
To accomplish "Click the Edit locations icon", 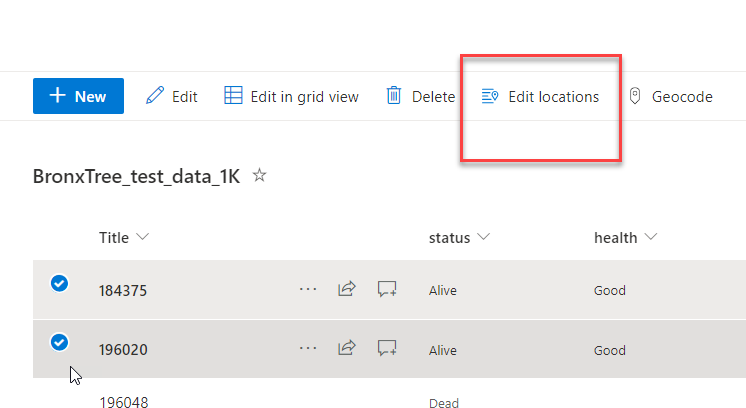I will pyautogui.click(x=490, y=96).
